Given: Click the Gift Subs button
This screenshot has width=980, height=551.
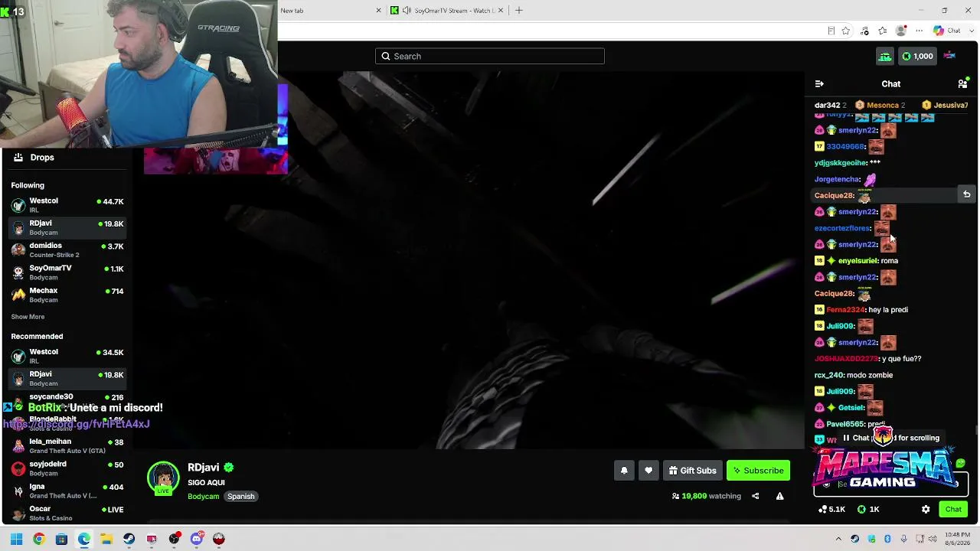Looking at the screenshot, I should coord(692,471).
